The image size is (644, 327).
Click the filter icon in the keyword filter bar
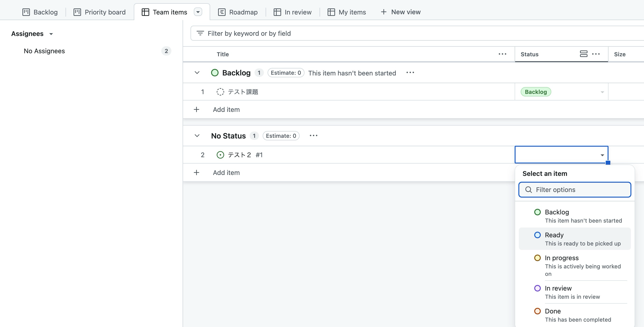pyautogui.click(x=200, y=33)
